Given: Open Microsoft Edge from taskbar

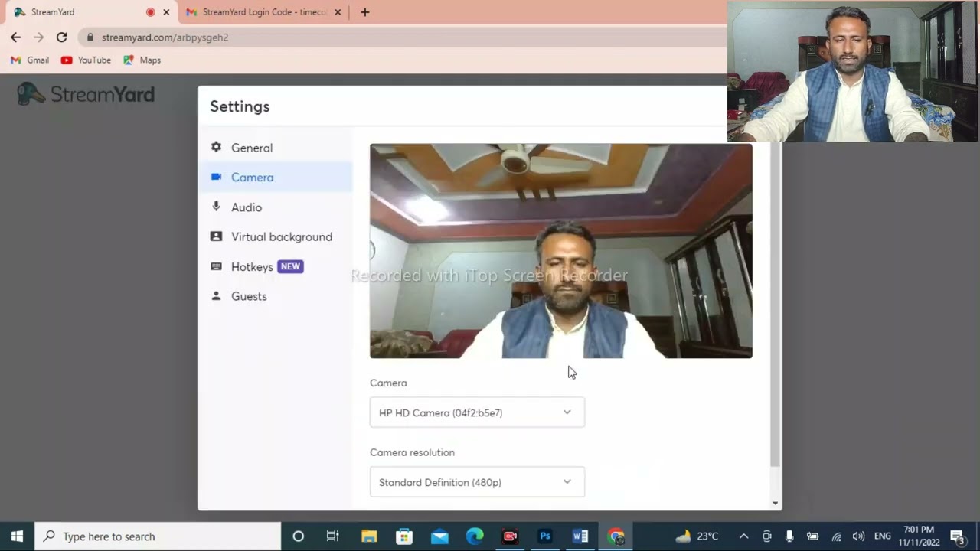Looking at the screenshot, I should [x=475, y=536].
